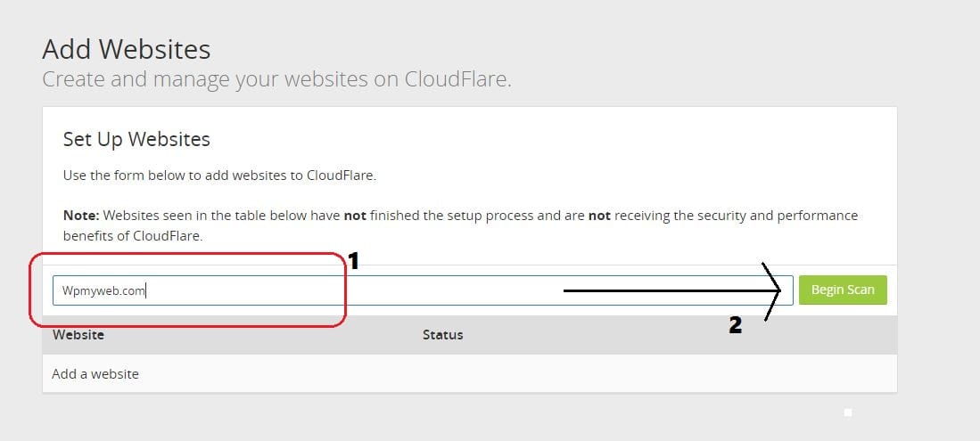Click the black arrow head pointing right
This screenshot has height=441, width=980.
pyautogui.click(x=771, y=291)
